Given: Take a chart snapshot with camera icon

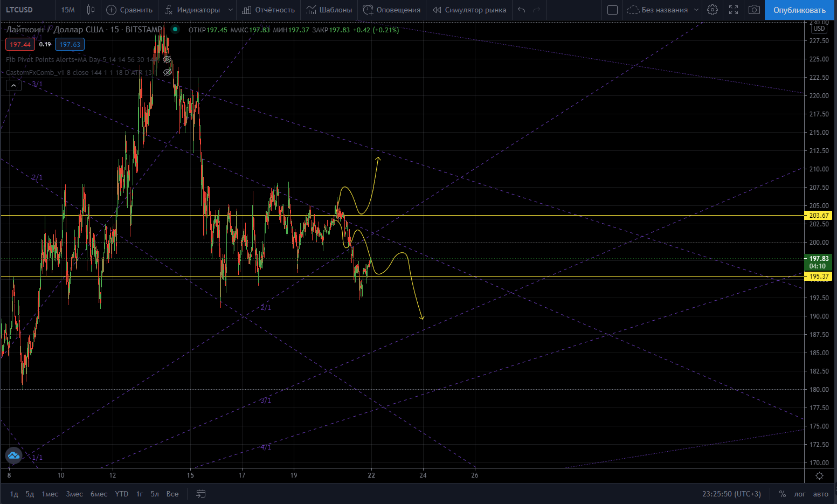Looking at the screenshot, I should click(754, 10).
